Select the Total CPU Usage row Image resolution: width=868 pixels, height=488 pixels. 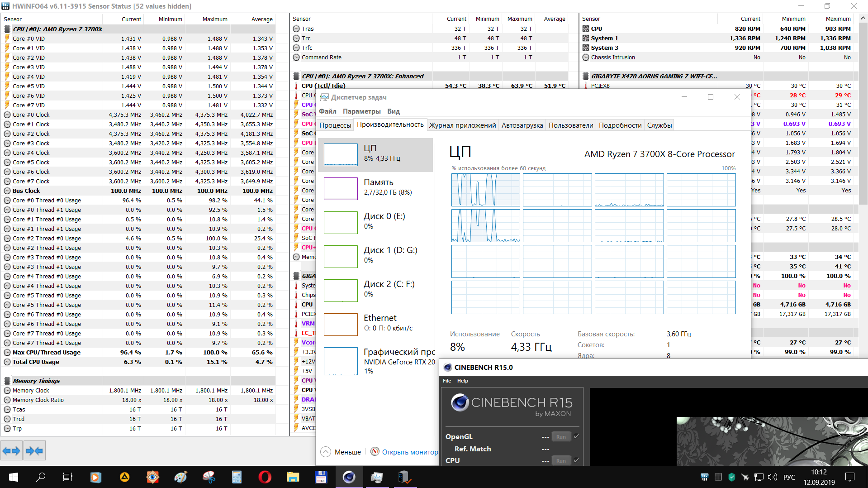[x=138, y=362]
